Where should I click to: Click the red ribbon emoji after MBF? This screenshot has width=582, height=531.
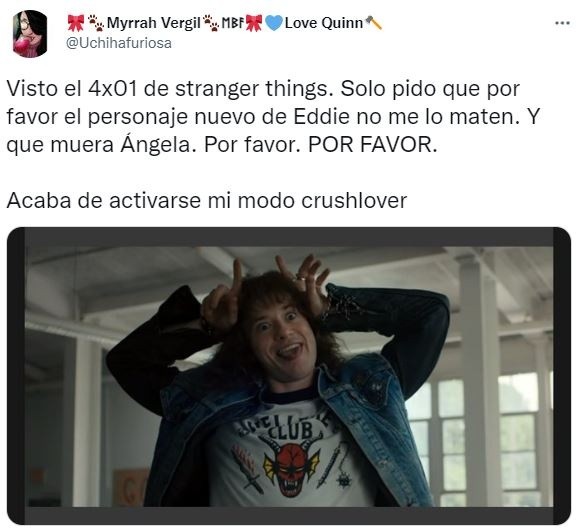[254, 23]
